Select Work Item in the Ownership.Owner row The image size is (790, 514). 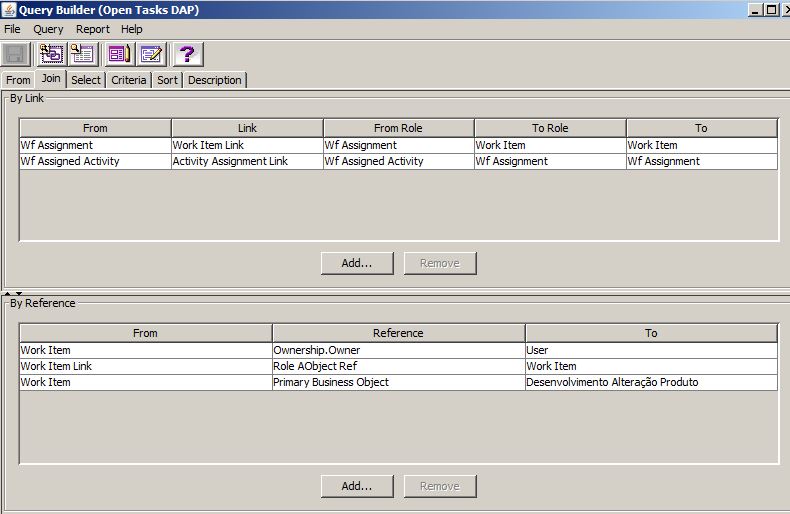click(x=146, y=350)
